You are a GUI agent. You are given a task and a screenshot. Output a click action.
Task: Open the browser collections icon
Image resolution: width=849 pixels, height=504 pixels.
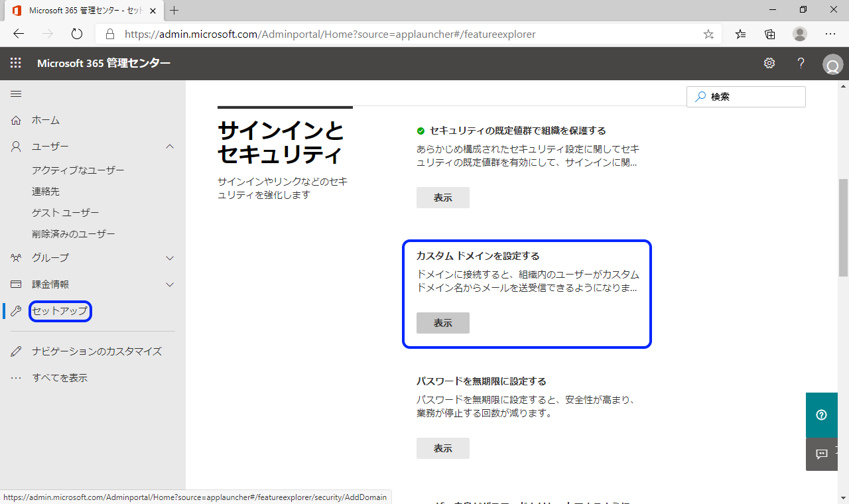[770, 34]
